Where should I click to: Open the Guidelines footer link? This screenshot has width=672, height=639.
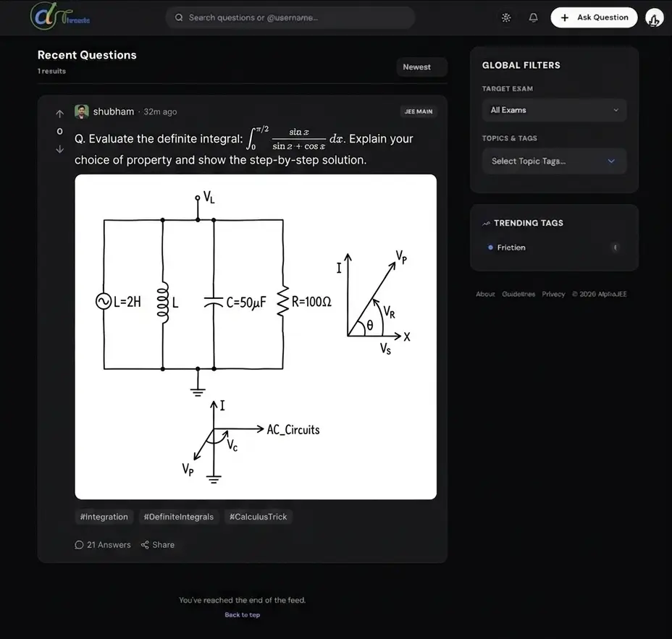[x=518, y=295]
